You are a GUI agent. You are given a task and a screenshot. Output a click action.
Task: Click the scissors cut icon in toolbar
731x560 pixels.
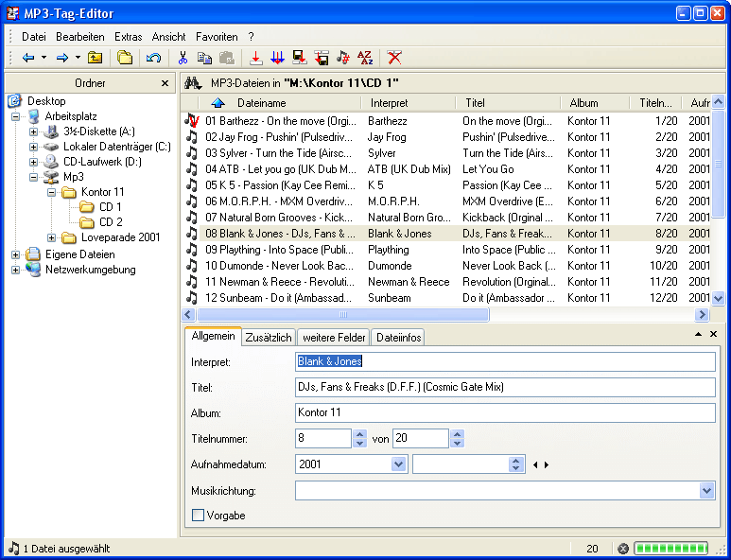183,58
